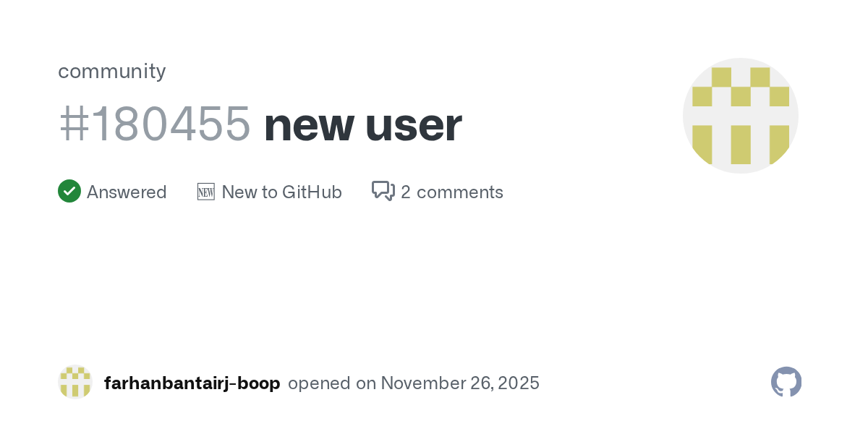View the '2 comments' count text
The height and width of the screenshot is (434, 868).
(x=452, y=192)
